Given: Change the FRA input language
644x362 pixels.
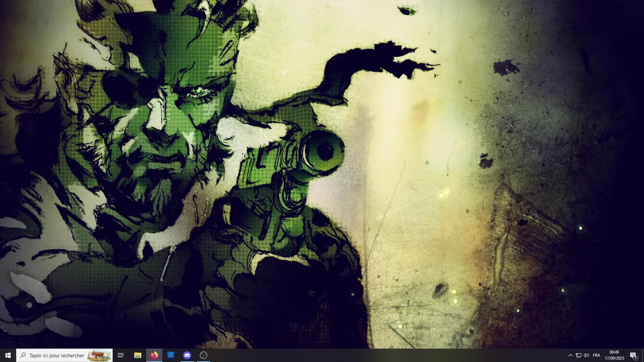Looking at the screenshot, I should click(x=596, y=355).
